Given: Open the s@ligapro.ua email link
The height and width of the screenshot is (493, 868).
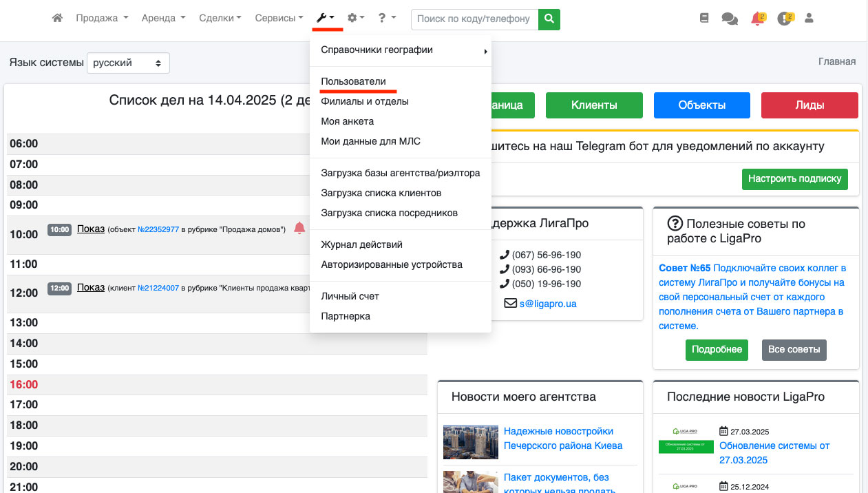Looking at the screenshot, I should (x=547, y=302).
